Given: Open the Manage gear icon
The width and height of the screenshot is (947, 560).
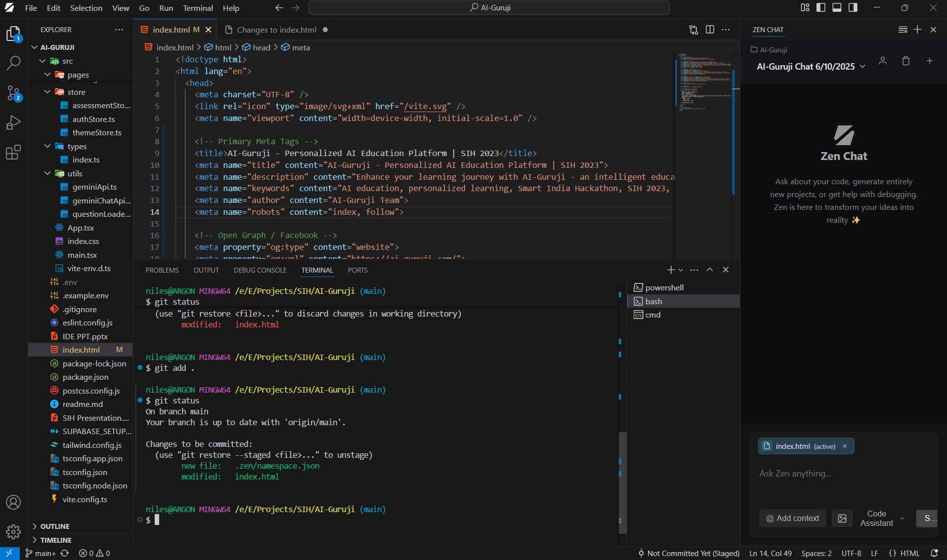Looking at the screenshot, I should (13, 532).
